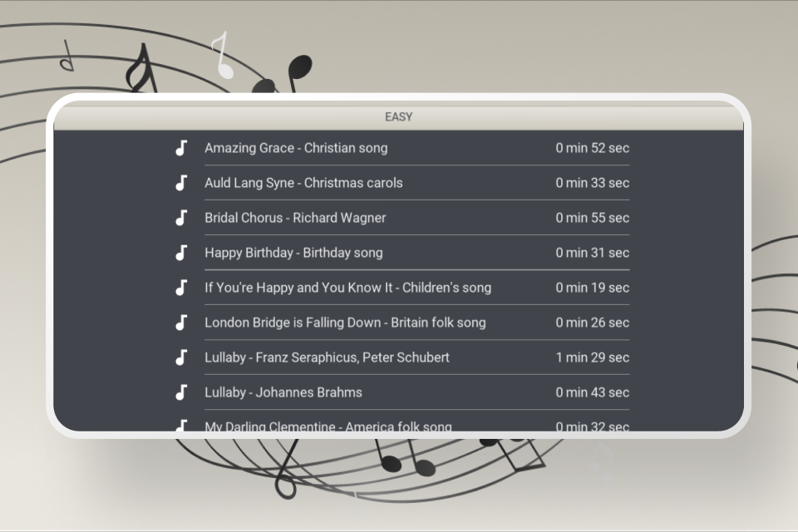Click the note icon for If You're Happy
The width and height of the screenshot is (798, 532).
pos(181,288)
